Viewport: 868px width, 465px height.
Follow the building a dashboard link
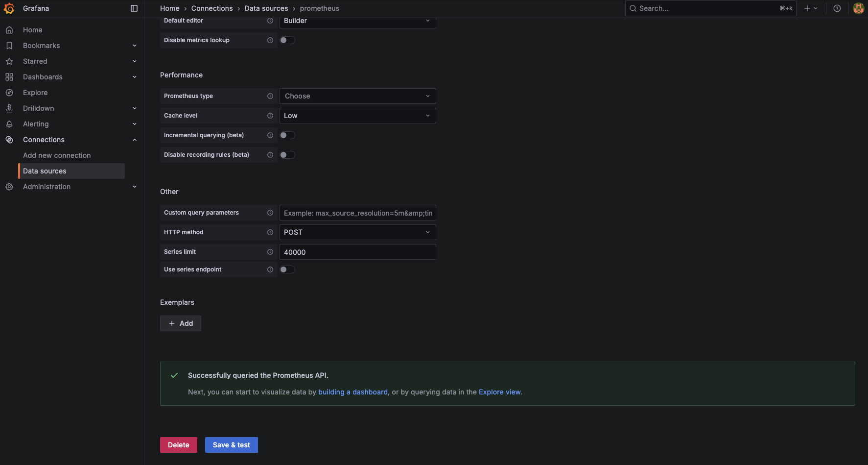[353, 392]
